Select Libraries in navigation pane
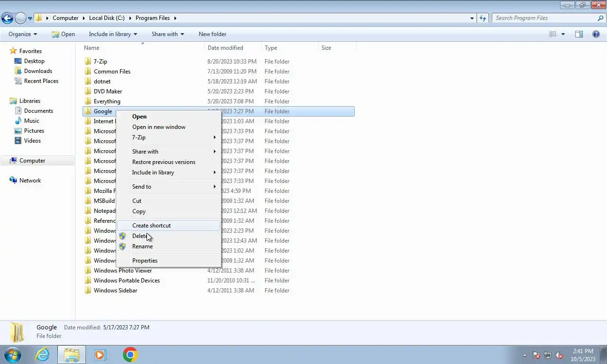Screen dimensions: 607x364 (x=30, y=101)
